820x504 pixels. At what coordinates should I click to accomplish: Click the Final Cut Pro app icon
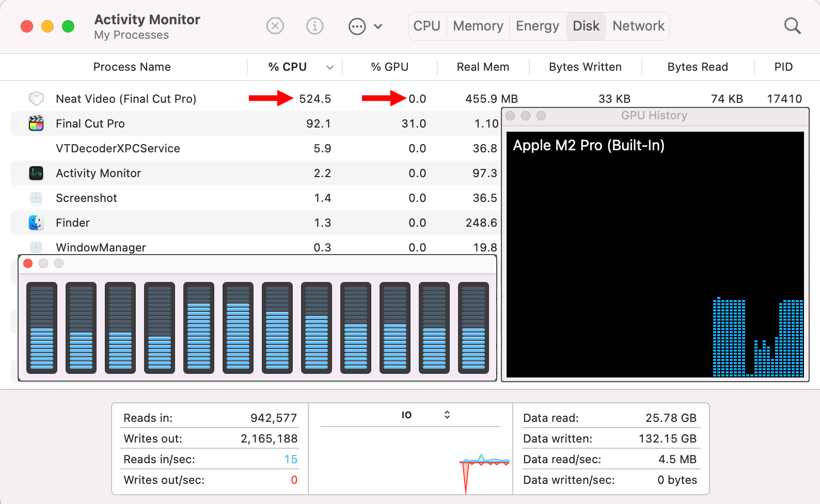(x=36, y=123)
